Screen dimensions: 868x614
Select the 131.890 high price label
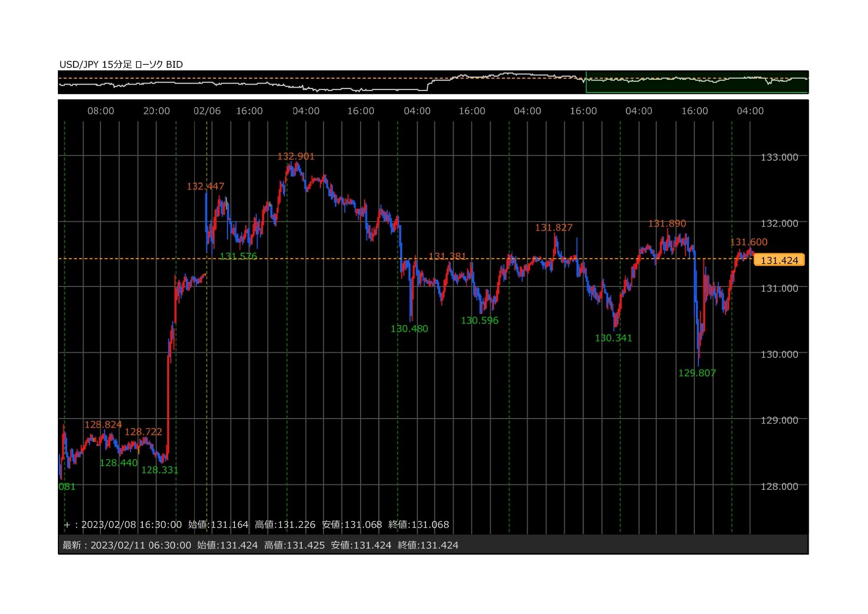coord(667,224)
